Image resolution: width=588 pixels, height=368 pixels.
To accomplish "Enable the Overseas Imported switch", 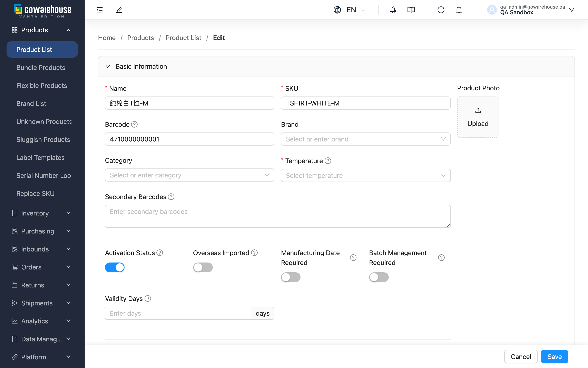I will click(203, 267).
